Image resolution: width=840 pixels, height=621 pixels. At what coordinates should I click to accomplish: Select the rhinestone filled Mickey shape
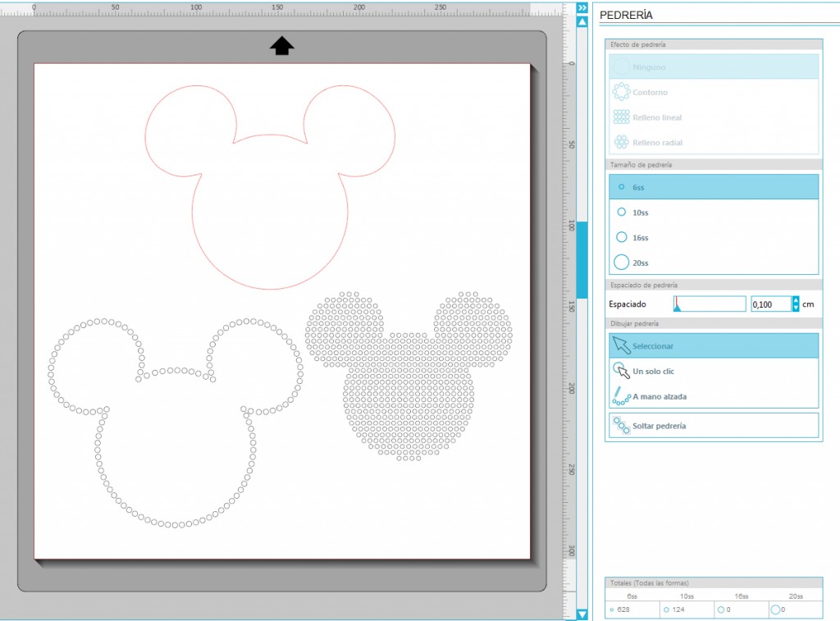tap(409, 377)
